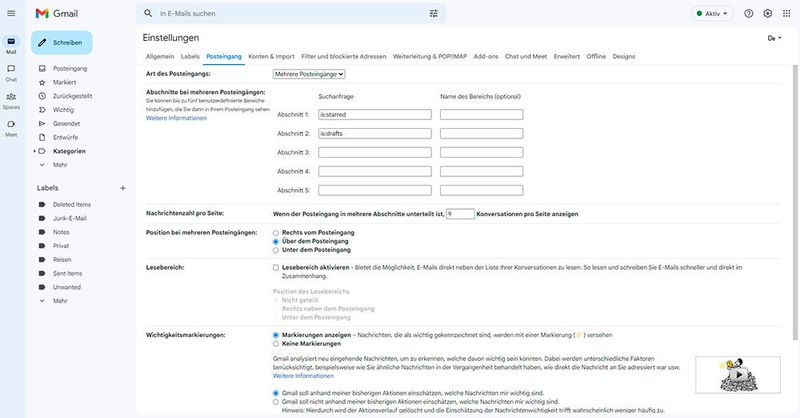Expand Mehr under the mail folders

click(60, 165)
